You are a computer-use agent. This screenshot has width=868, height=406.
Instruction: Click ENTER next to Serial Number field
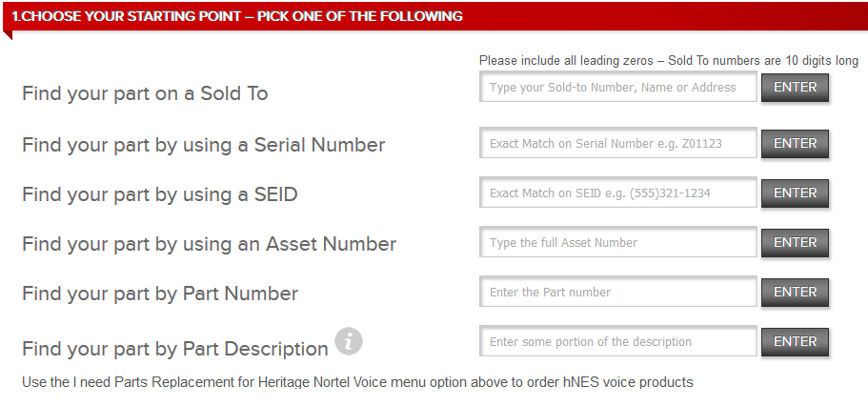pos(795,144)
